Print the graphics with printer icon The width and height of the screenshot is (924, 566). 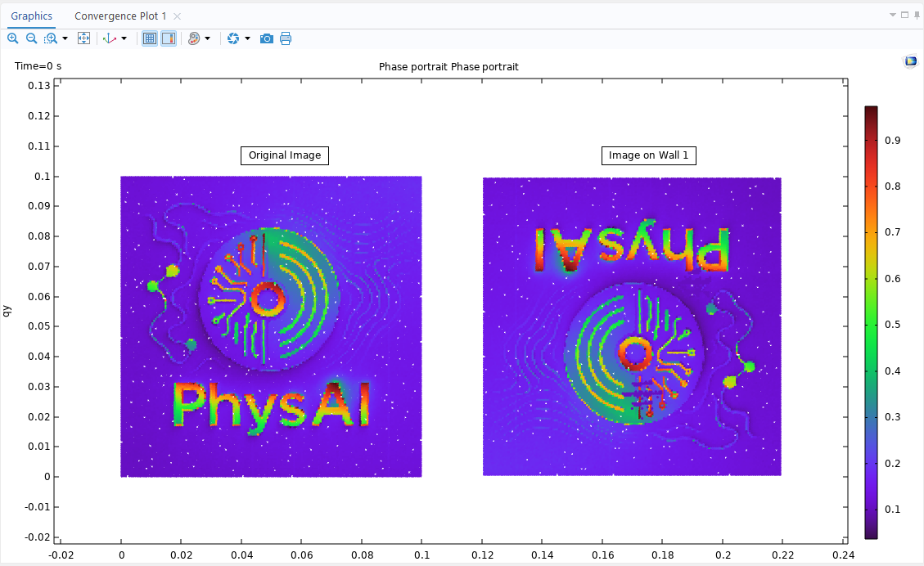pos(286,38)
